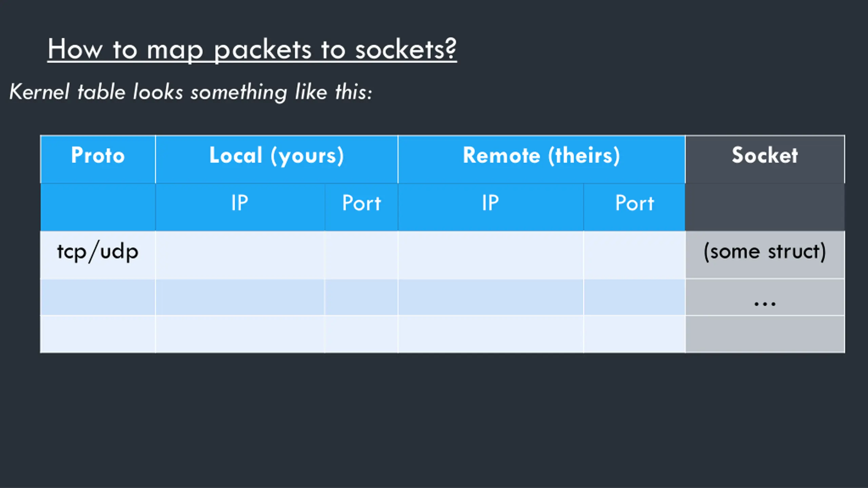Image resolution: width=868 pixels, height=488 pixels.
Task: Select the tcp/udp cell
Action: pos(98,255)
